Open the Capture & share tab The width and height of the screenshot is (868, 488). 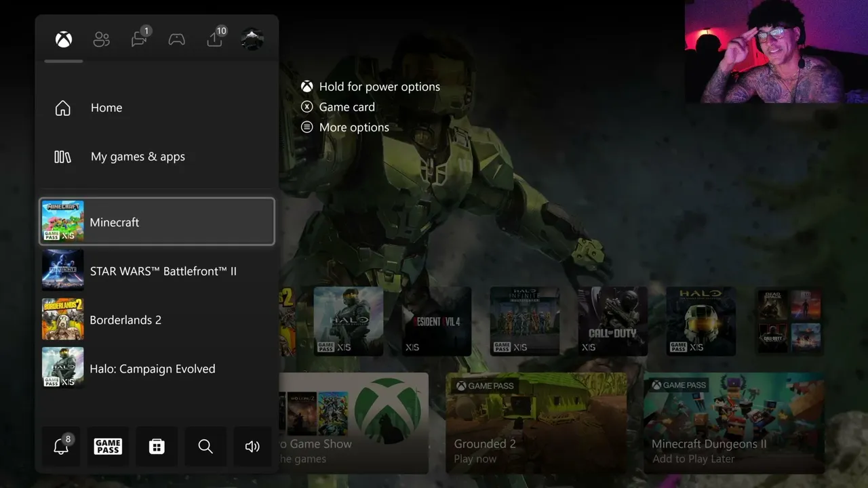pos(215,38)
